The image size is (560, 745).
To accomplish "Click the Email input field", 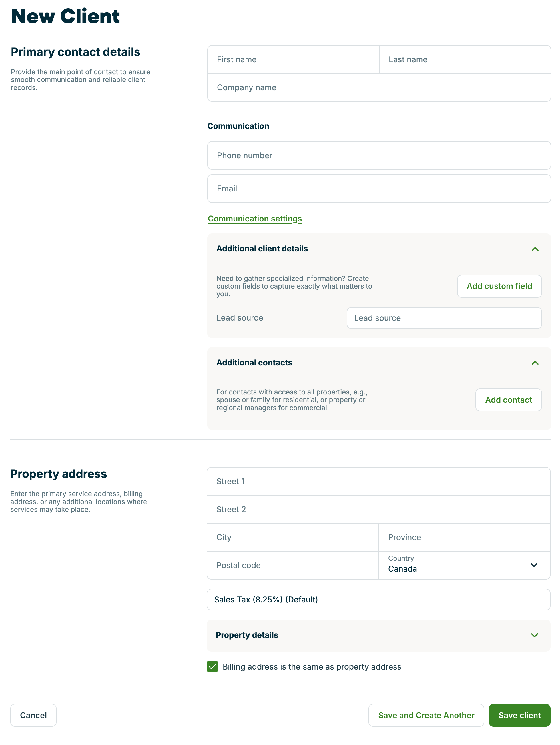I will 379,189.
